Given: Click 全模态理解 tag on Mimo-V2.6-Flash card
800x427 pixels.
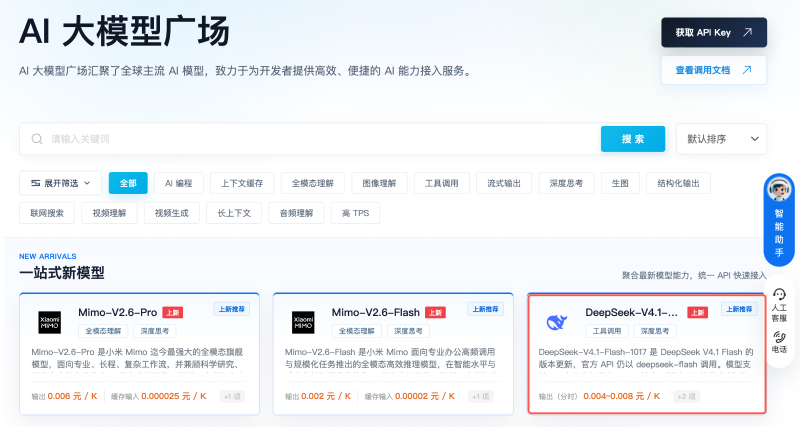Looking at the screenshot, I should pos(357,331).
